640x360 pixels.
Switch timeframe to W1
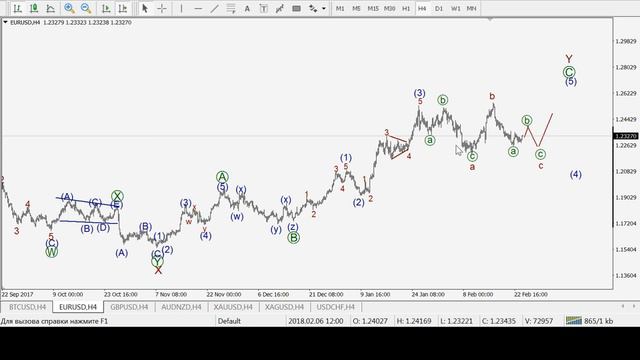(456, 8)
